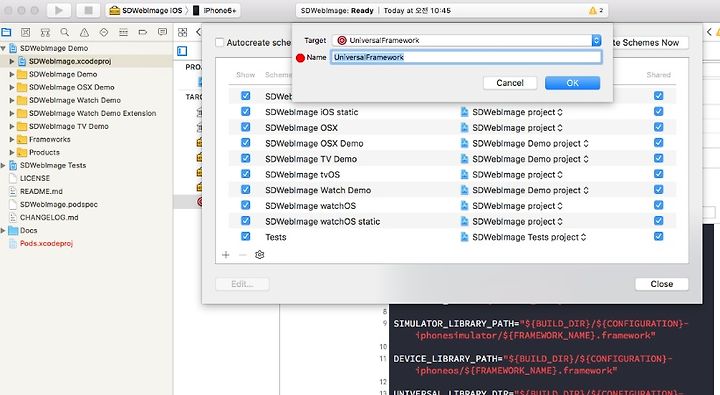This screenshot has height=395, width=720.
Task: Click the Run (play) button in toolbar
Action: coord(58,10)
